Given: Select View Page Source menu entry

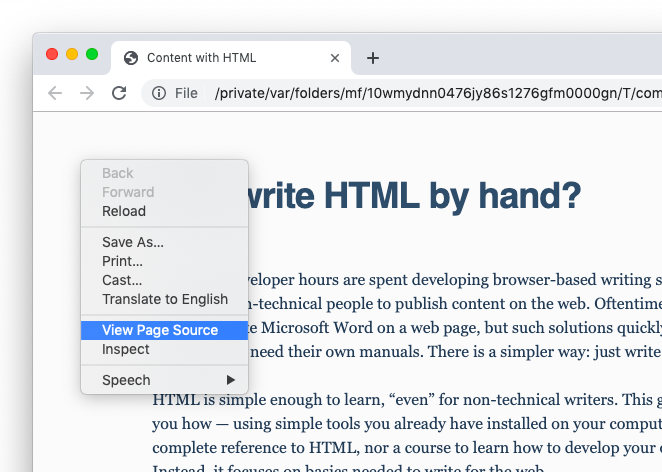Looking at the screenshot, I should [165, 330].
